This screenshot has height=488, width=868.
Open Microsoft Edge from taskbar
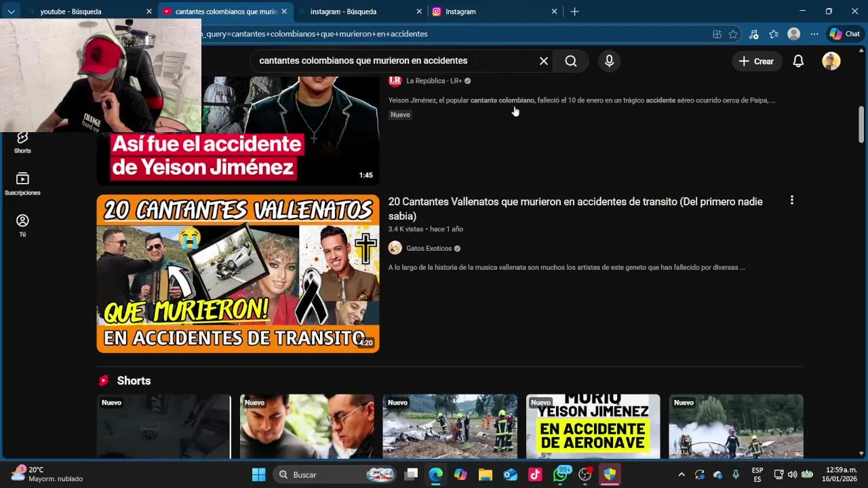[x=435, y=474]
